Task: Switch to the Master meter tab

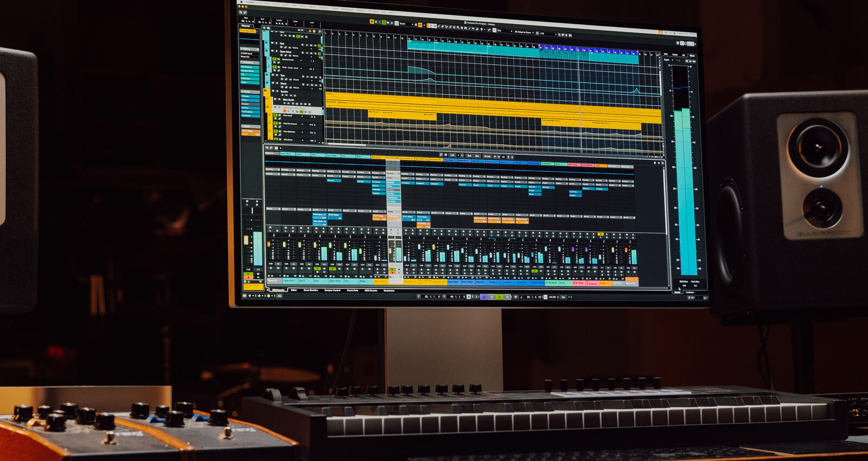Action: click(x=678, y=292)
